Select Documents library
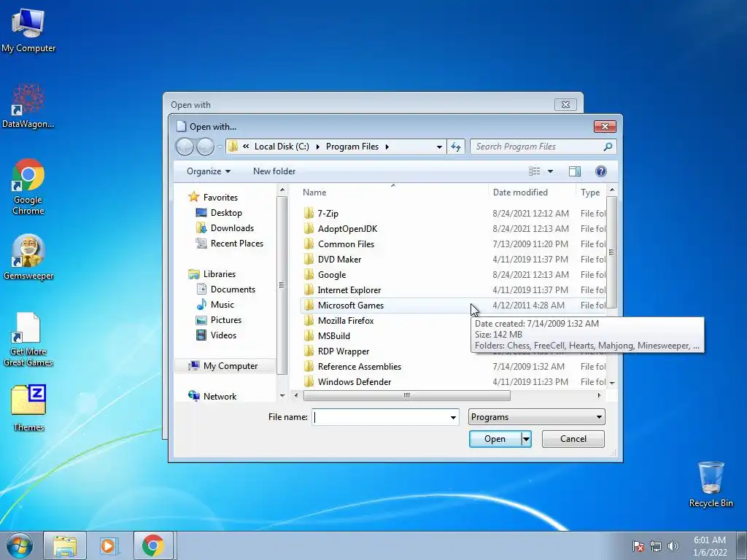747x560 pixels. 226,289
